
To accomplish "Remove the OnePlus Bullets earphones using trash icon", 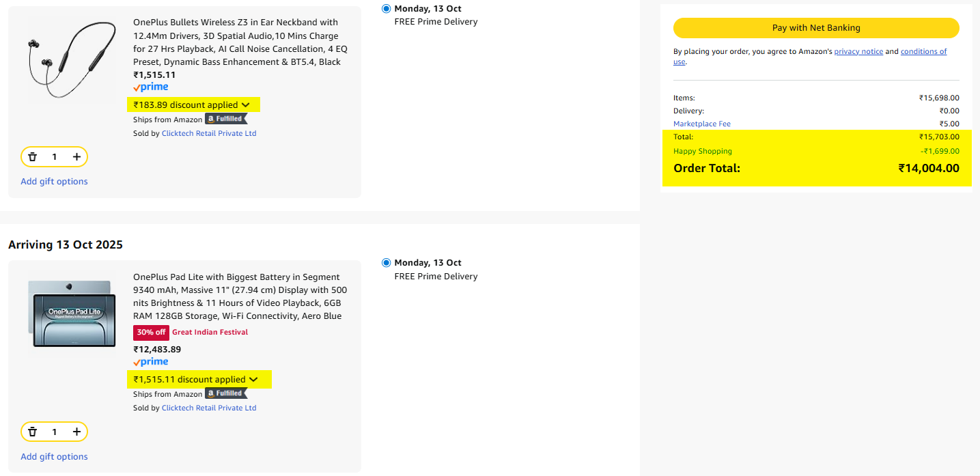I will 32,157.
